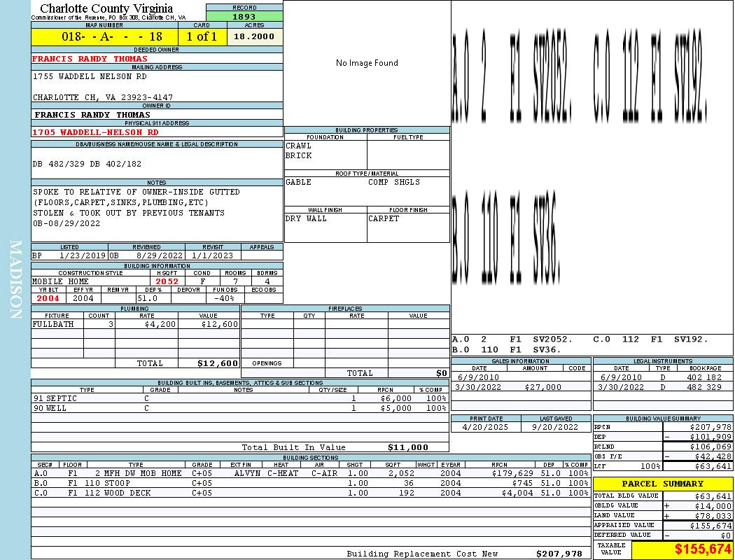Click the No Image Found placeholder
This screenshot has width=735, height=560.
(x=367, y=63)
